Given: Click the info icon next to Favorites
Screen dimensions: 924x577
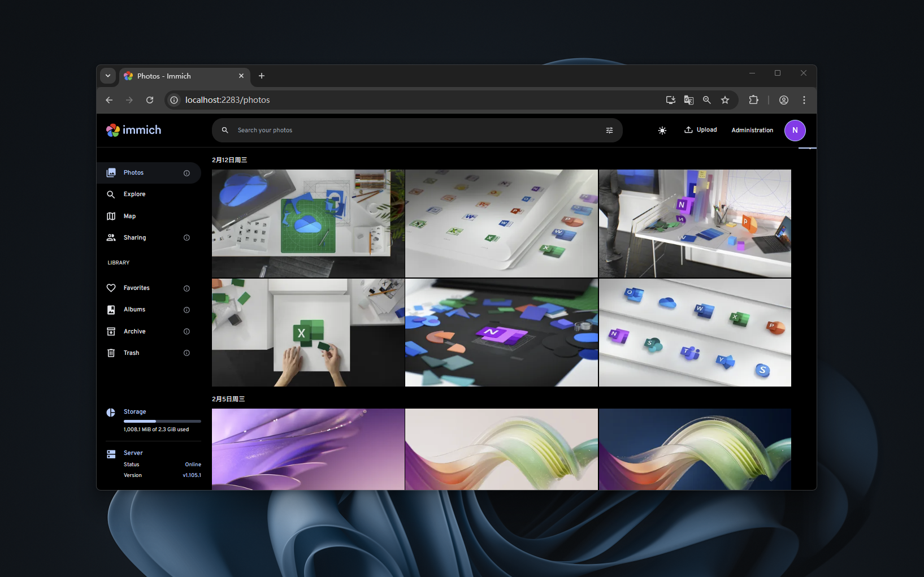Looking at the screenshot, I should tap(186, 288).
